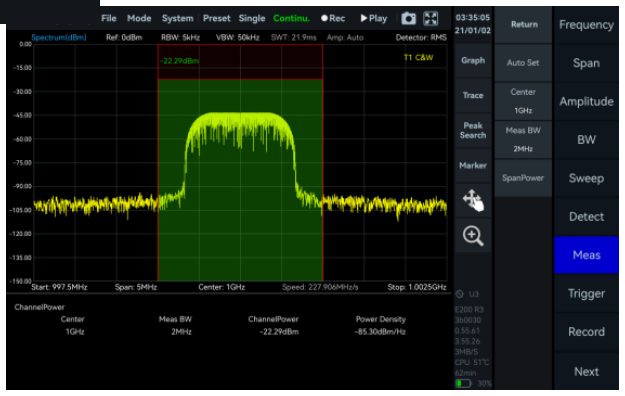Click the Amp: Auto readout

(x=345, y=37)
